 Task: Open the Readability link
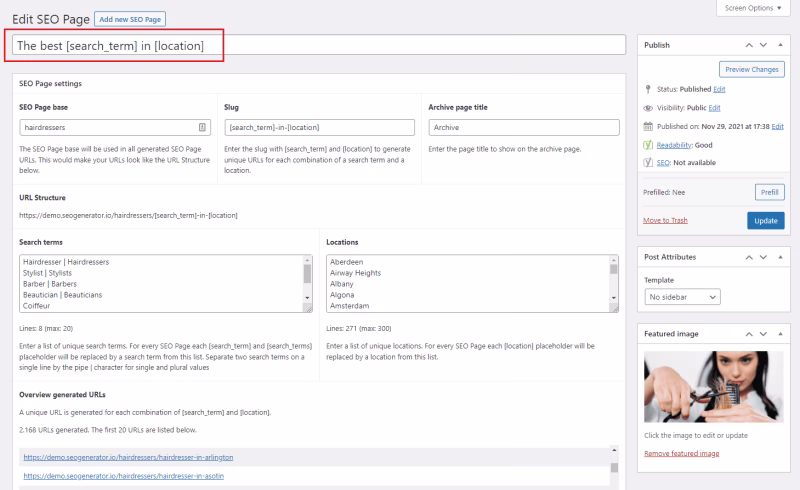(674, 145)
